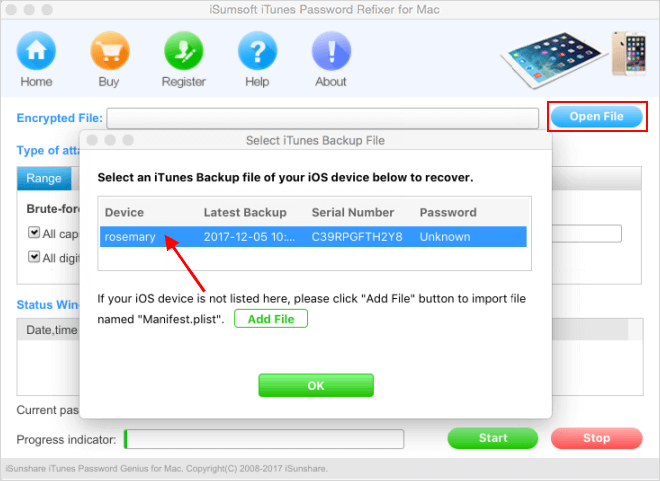Click the Encrypted File path field
This screenshot has width=660, height=481.
(x=322, y=118)
